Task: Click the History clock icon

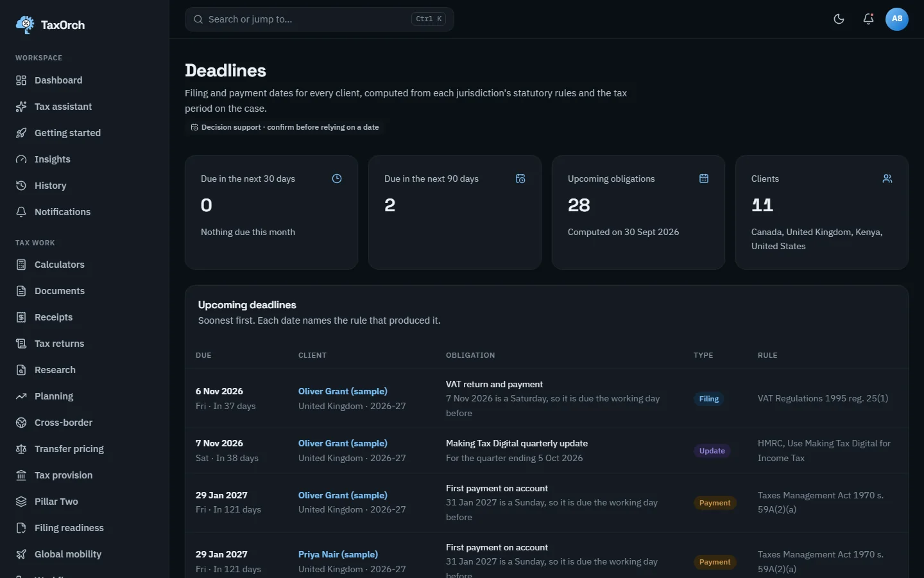Action: pyautogui.click(x=21, y=186)
